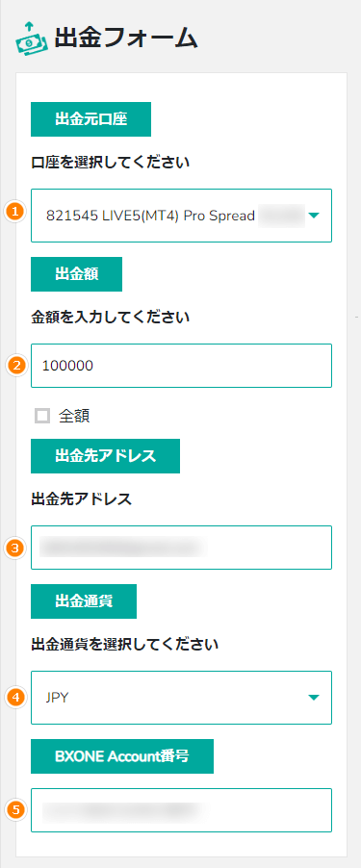The width and height of the screenshot is (361, 868).
Task: Focus the amount field showing 100000
Action: 182,366
